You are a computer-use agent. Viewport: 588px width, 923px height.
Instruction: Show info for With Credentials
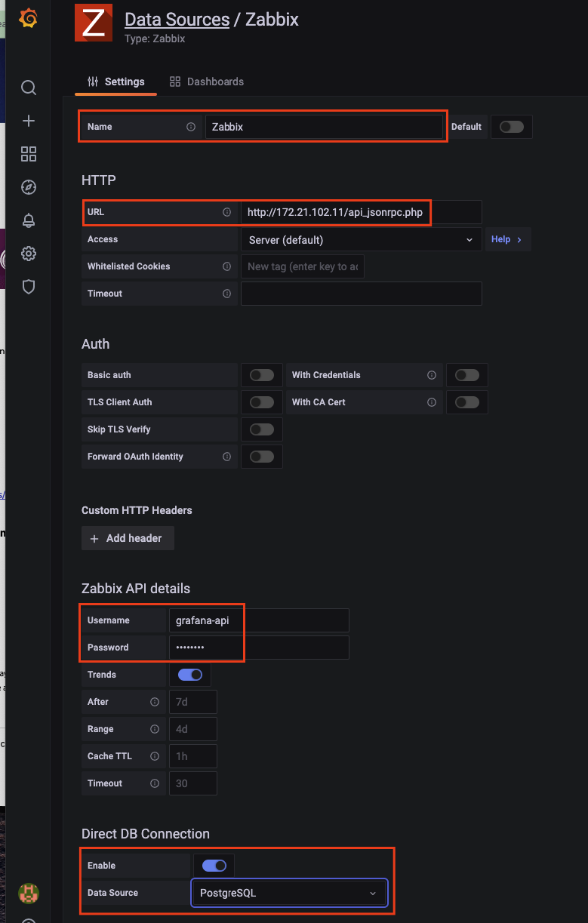click(x=432, y=375)
